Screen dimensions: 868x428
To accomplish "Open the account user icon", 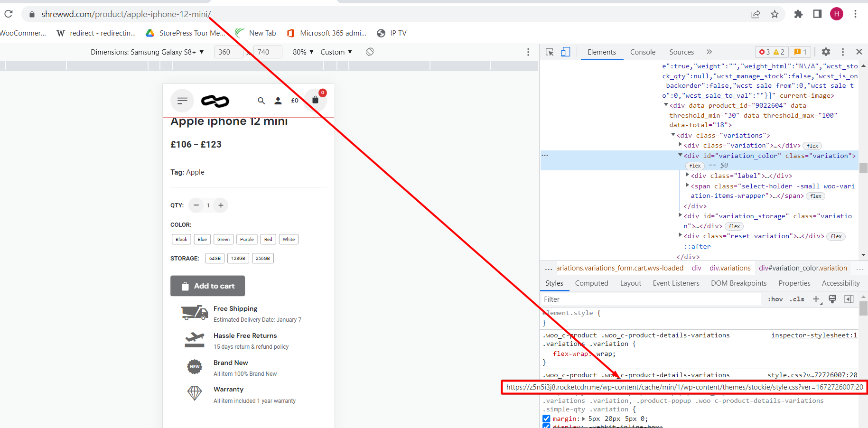I will 278,101.
